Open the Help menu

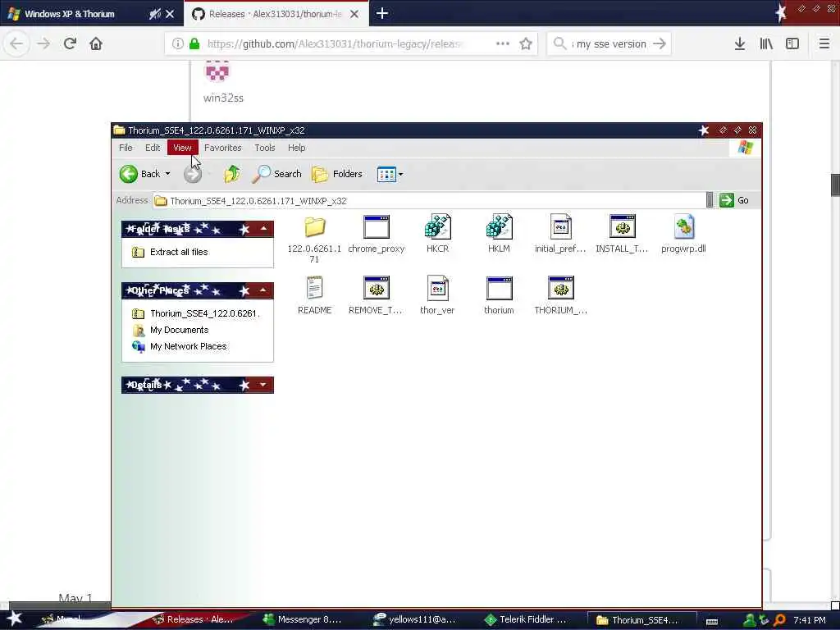tap(296, 148)
